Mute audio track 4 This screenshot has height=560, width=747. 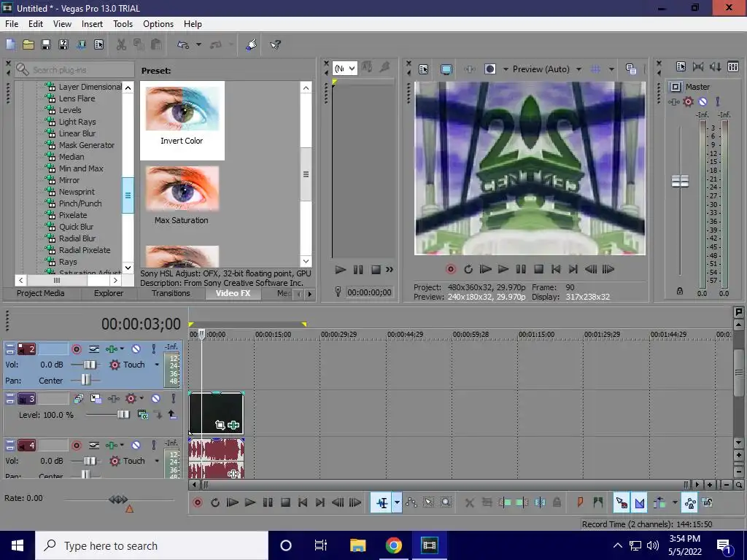pyautogui.click(x=136, y=446)
